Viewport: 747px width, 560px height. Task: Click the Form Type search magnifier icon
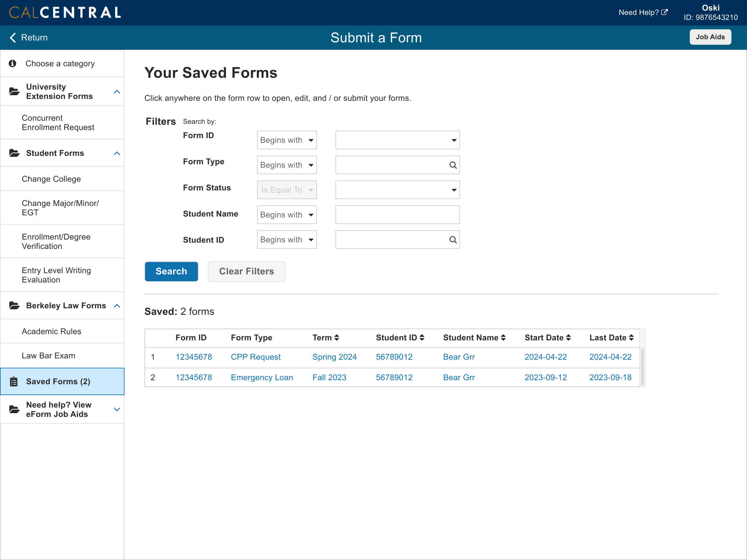pos(453,165)
